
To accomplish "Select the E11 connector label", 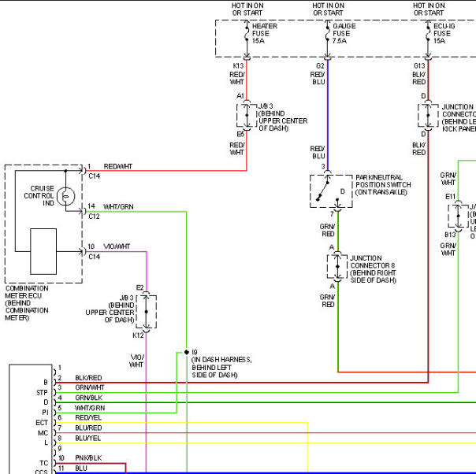I will tap(451, 197).
